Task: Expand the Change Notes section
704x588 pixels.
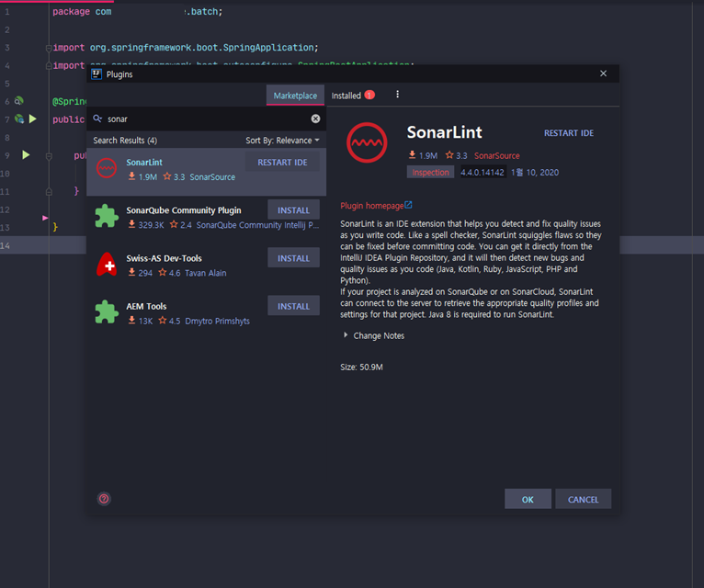Action: coord(374,335)
